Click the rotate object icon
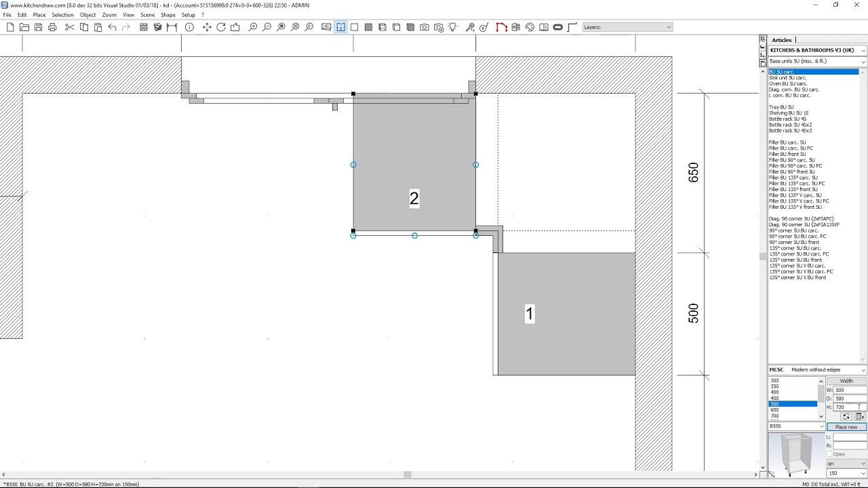Viewport: 868px width, 488px height. pyautogui.click(x=221, y=27)
